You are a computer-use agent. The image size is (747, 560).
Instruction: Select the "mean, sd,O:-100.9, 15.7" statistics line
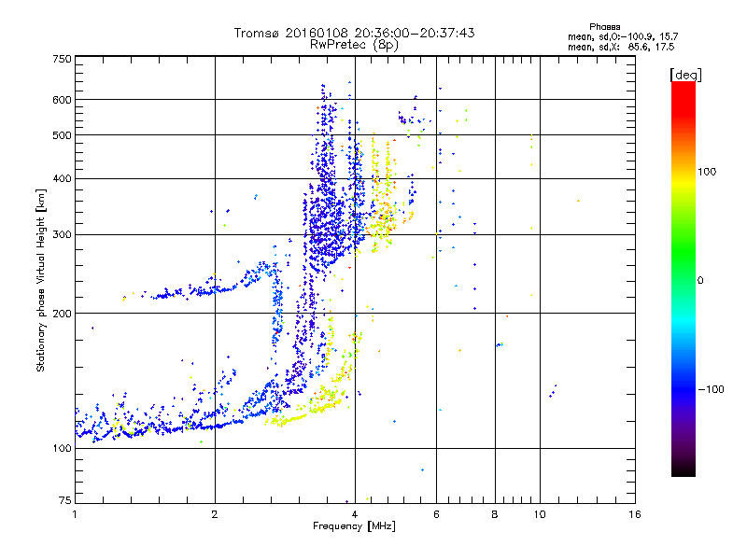point(623,36)
